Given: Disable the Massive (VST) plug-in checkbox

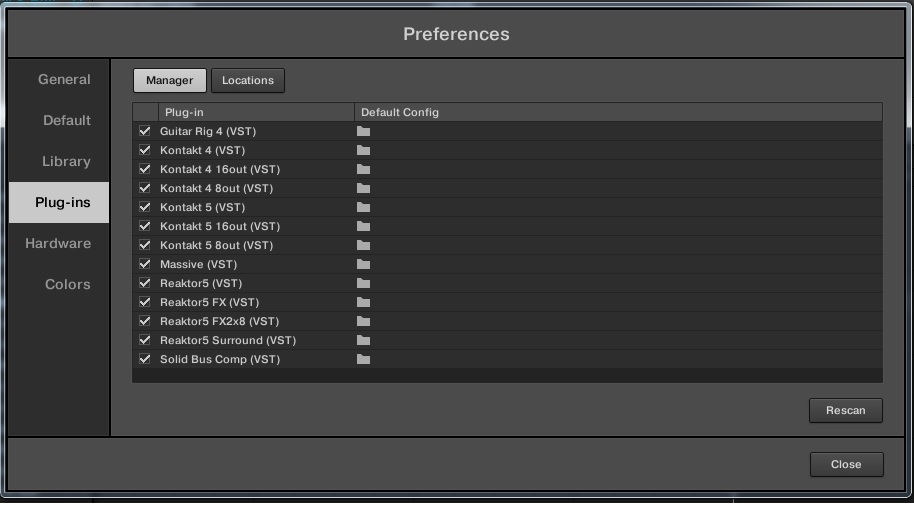Looking at the screenshot, I should coord(145,264).
